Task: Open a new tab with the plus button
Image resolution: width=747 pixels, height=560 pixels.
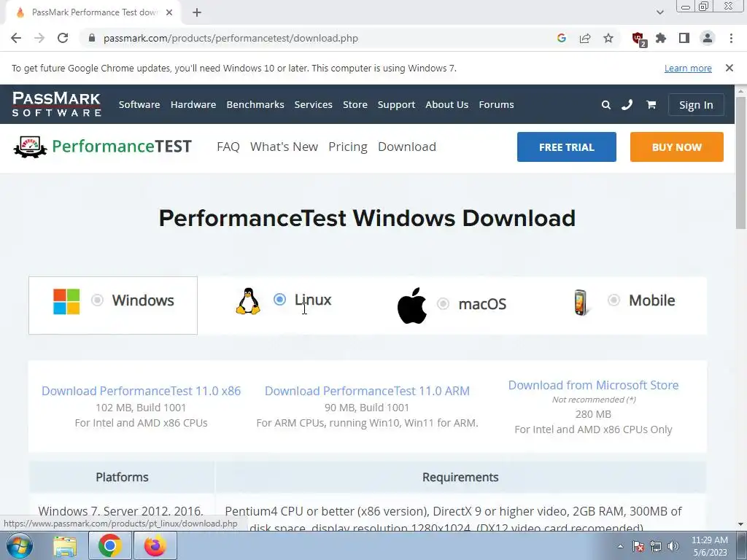Action: (197, 12)
